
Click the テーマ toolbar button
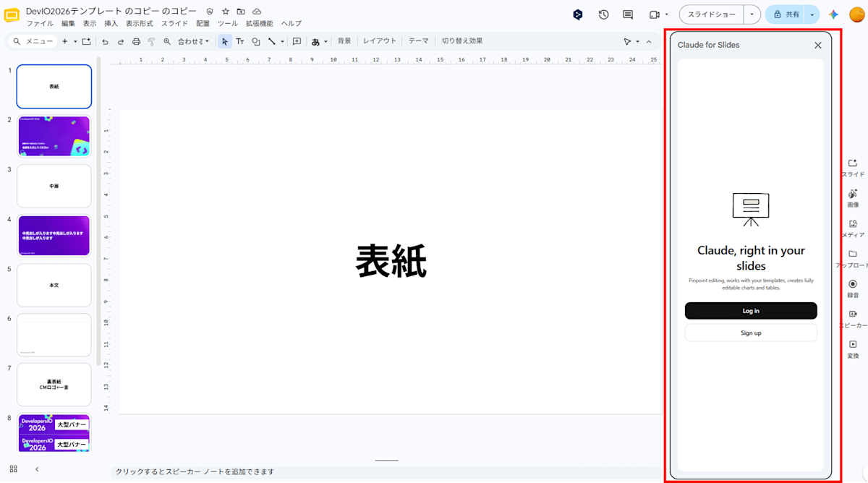418,41
